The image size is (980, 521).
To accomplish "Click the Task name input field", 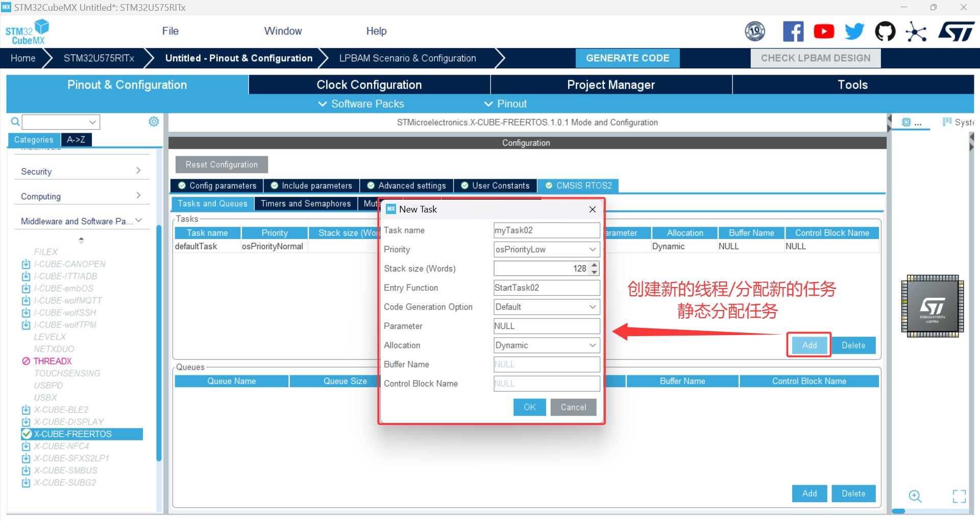I will [x=547, y=230].
